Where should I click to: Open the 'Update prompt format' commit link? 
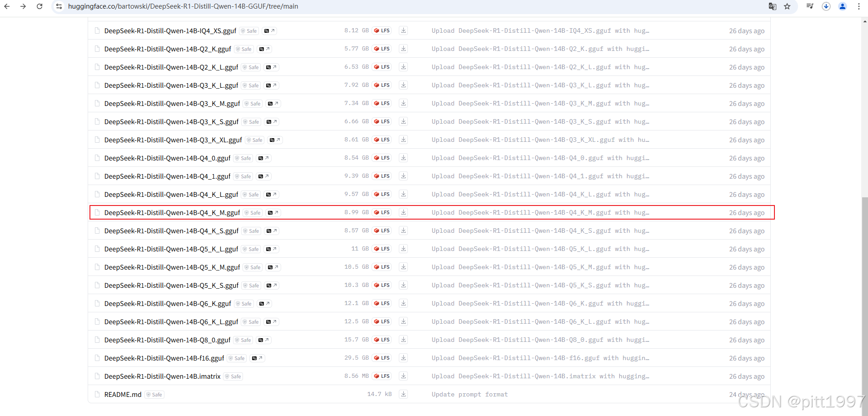pos(470,394)
